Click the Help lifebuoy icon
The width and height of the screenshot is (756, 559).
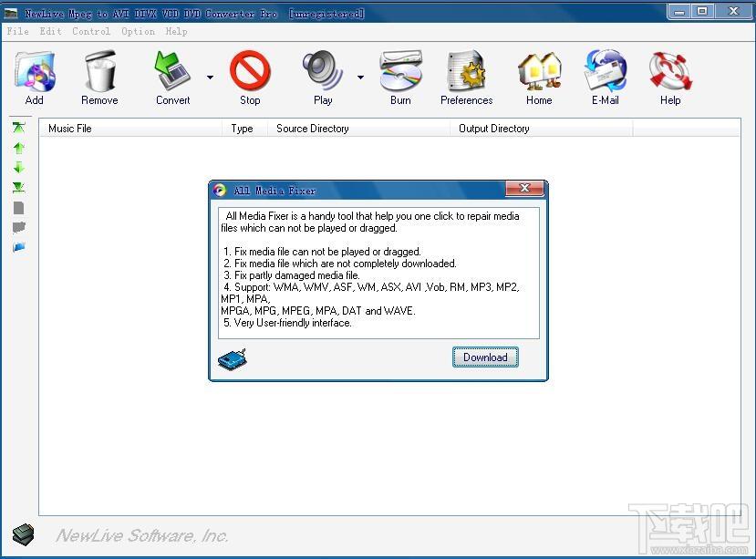670,71
